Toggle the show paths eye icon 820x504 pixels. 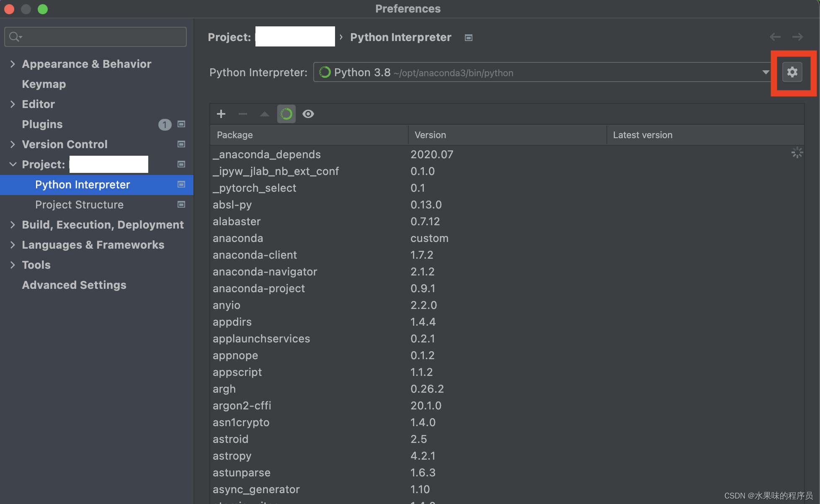309,114
